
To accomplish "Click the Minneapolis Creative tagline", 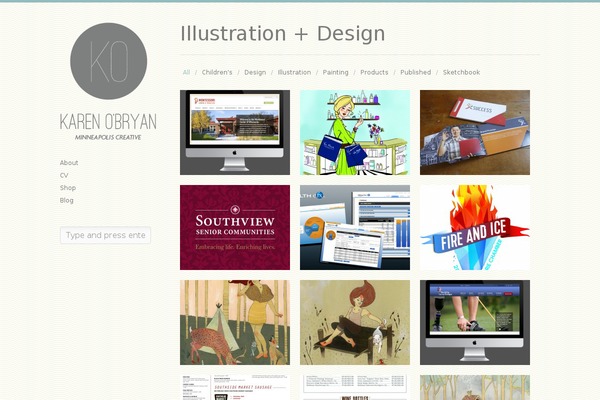I will 108,137.
